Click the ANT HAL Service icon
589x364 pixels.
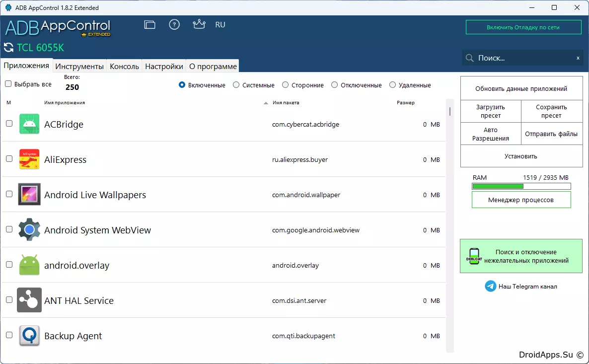pyautogui.click(x=29, y=300)
